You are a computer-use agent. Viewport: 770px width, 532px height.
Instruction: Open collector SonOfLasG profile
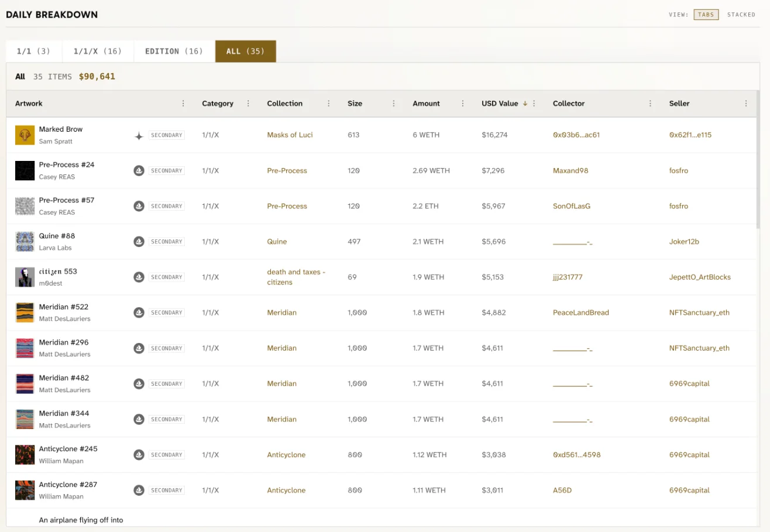tap(572, 207)
